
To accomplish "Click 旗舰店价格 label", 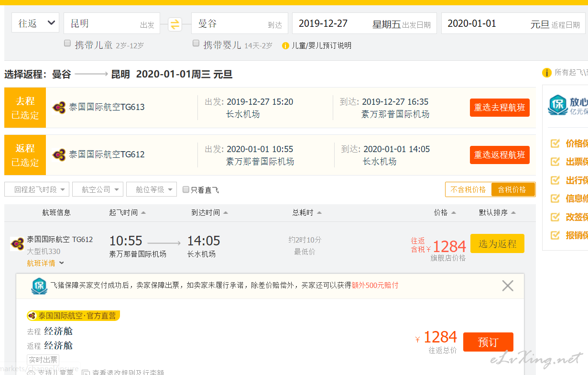I will click(448, 258).
